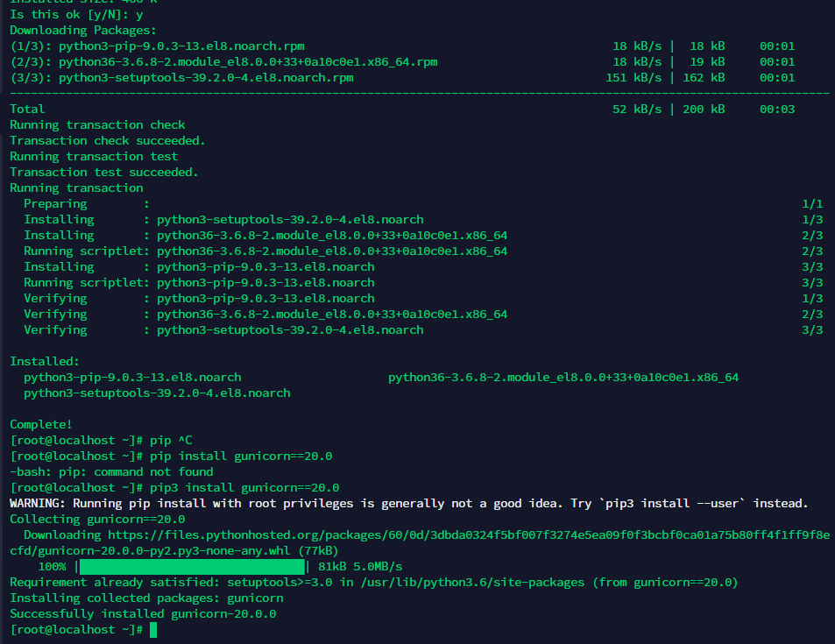Click the 'Preparing' transaction step line

pyautogui.click(x=423, y=203)
